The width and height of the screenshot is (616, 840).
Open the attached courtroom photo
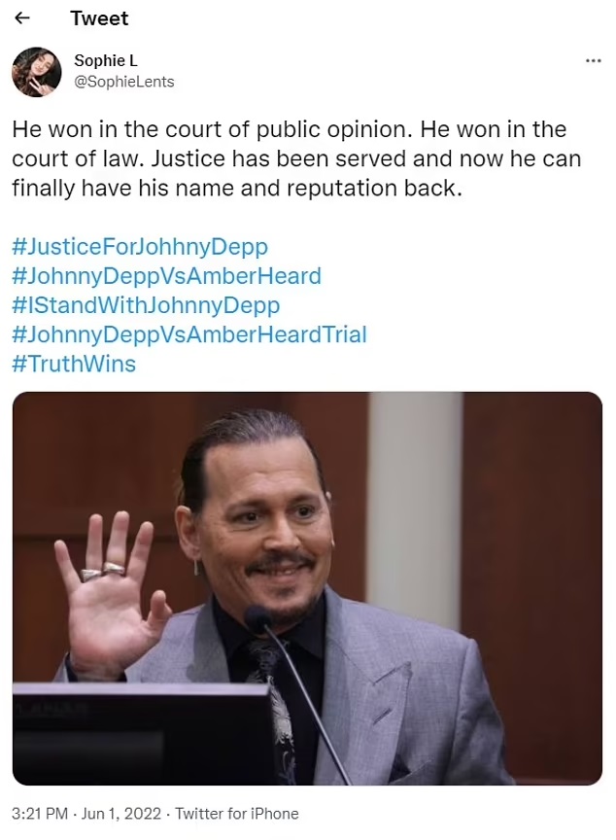(307, 587)
